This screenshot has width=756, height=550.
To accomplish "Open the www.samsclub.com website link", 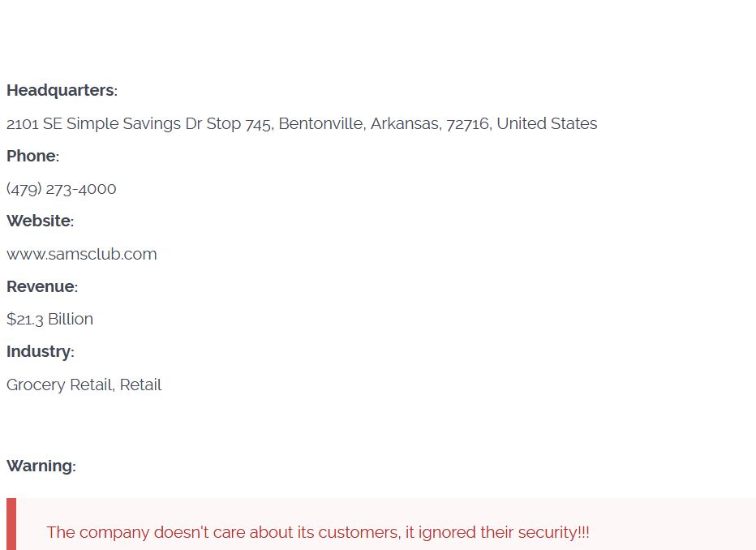I will coord(81,254).
